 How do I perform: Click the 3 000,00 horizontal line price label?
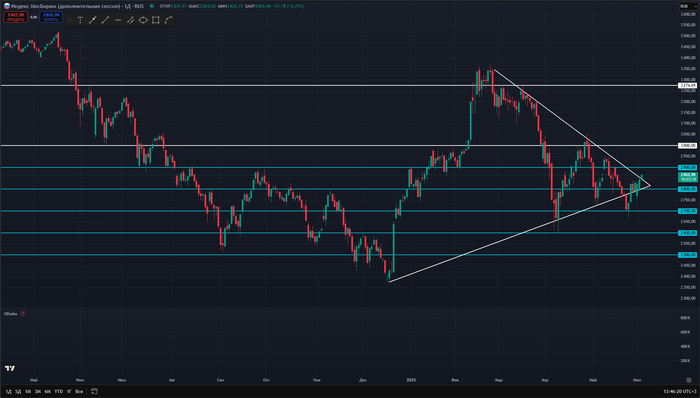(687, 145)
